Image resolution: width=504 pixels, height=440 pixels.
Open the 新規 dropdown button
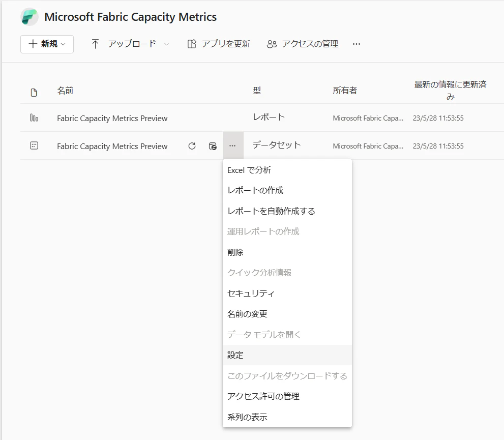coord(47,44)
